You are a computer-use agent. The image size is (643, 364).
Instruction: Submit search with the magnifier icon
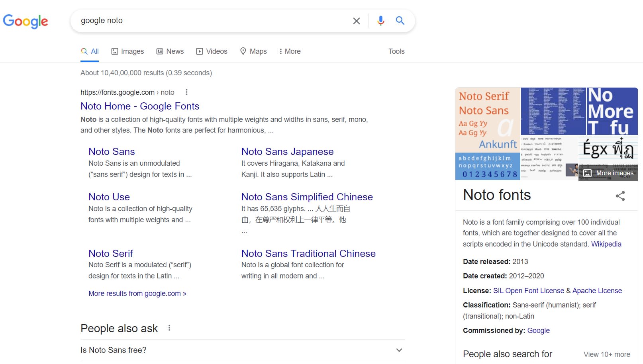pyautogui.click(x=400, y=21)
